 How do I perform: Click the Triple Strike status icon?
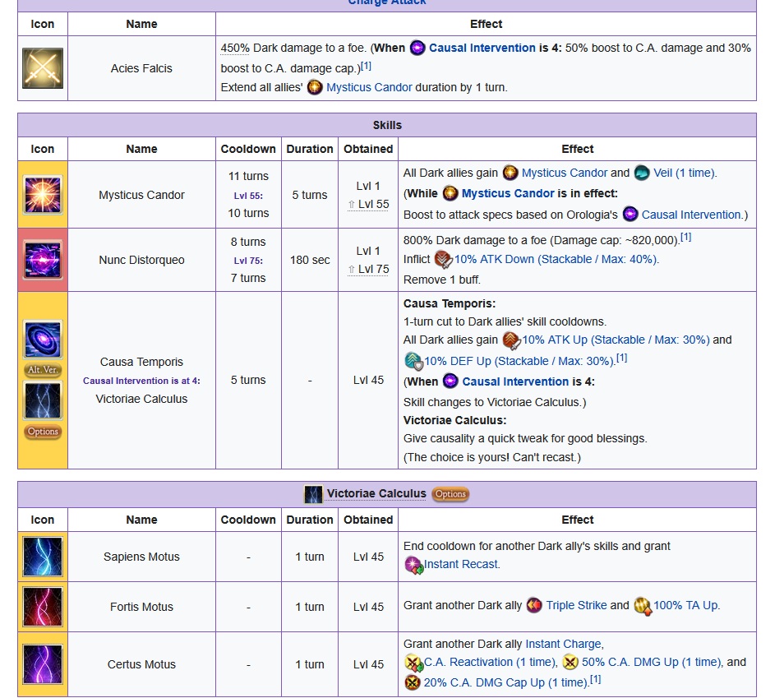[534, 605]
